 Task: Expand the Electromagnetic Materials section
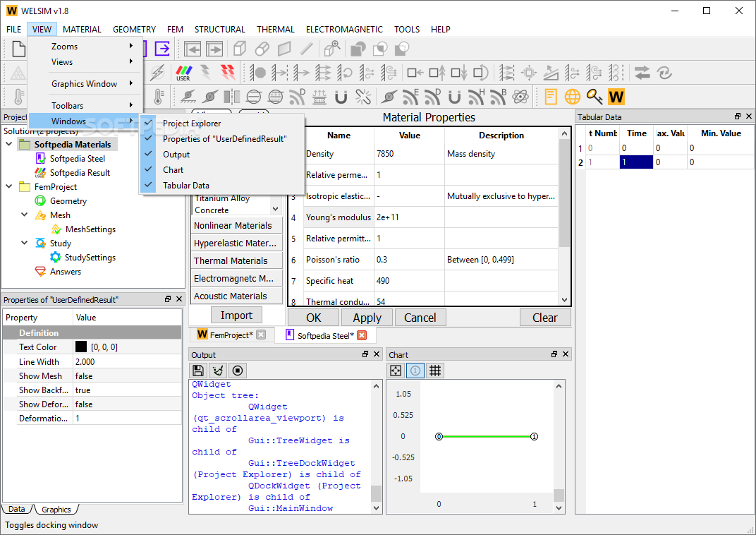237,278
